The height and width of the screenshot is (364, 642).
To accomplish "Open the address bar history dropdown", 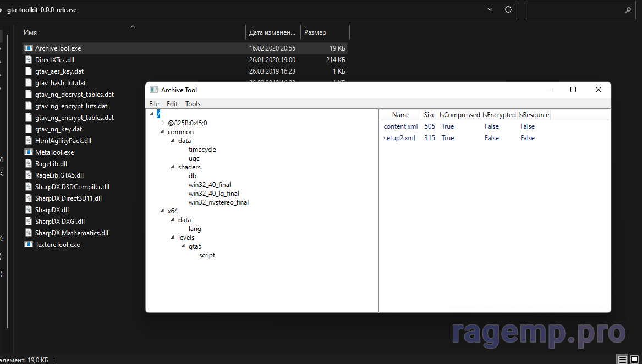I will point(490,10).
